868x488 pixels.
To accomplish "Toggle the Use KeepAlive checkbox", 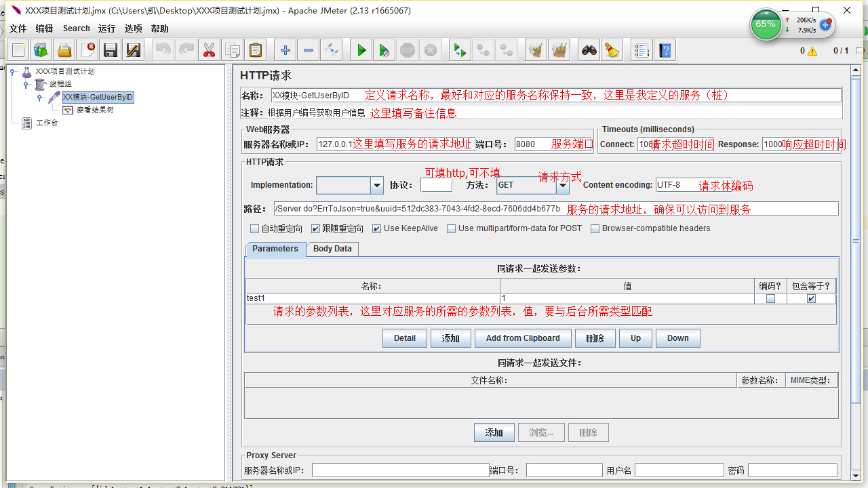I will [x=377, y=229].
